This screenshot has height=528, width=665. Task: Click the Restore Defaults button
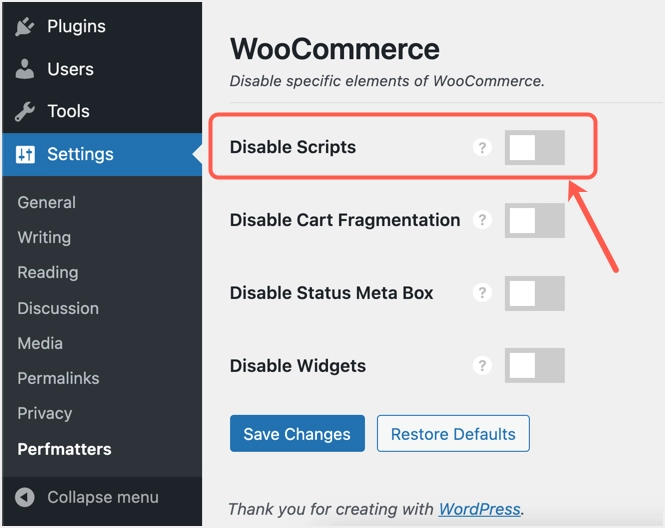click(x=453, y=434)
